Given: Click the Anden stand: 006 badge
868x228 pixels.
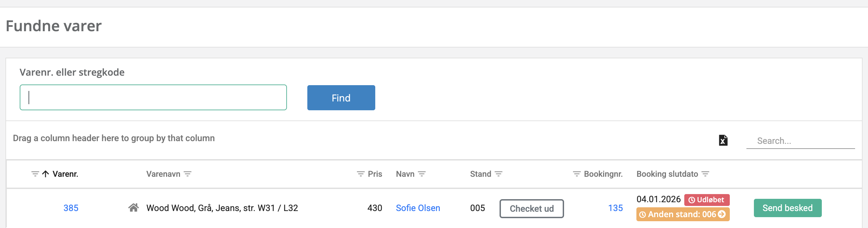Looking at the screenshot, I should (683, 214).
